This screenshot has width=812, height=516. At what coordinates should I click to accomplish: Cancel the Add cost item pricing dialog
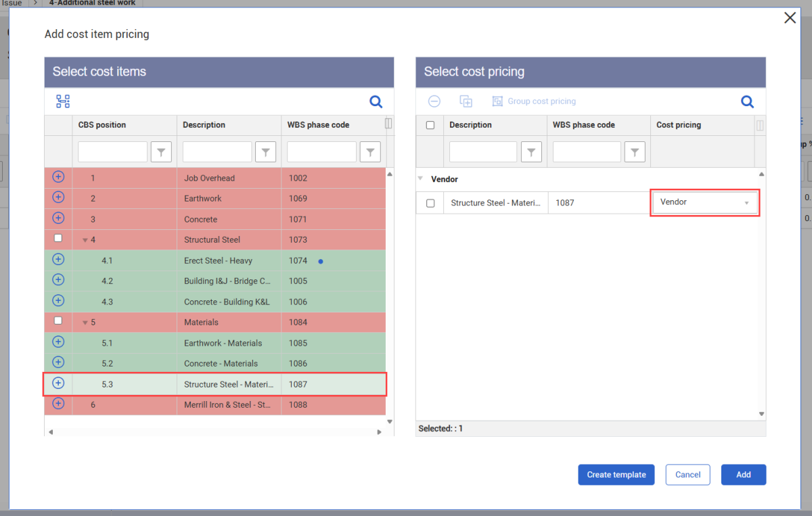687,475
